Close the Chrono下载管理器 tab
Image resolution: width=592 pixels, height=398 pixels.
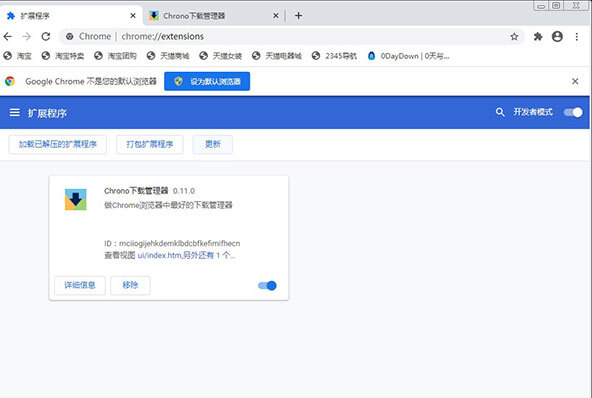pyautogui.click(x=276, y=15)
